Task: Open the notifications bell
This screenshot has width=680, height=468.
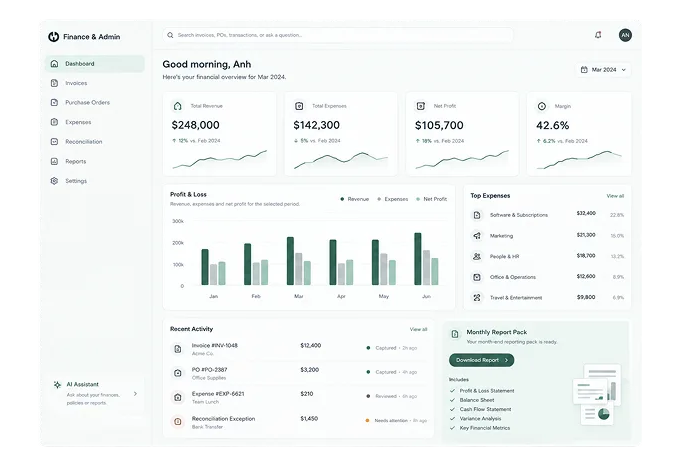Action: [x=598, y=35]
